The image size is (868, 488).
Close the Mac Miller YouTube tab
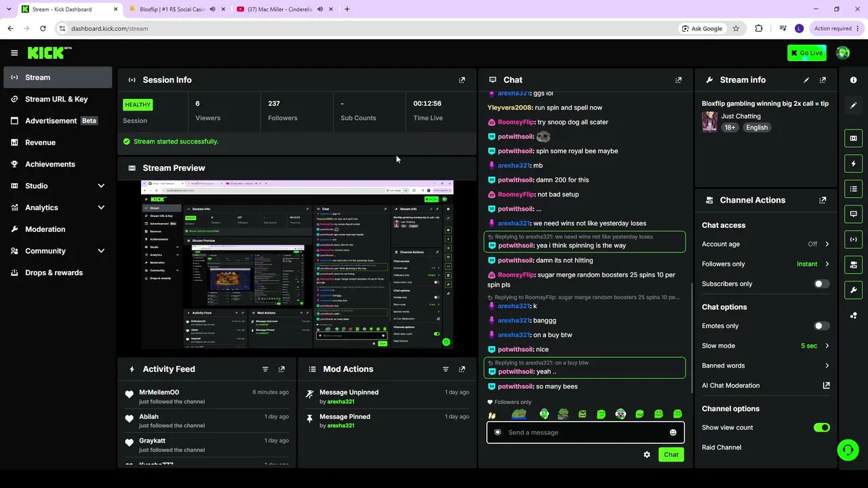click(330, 9)
